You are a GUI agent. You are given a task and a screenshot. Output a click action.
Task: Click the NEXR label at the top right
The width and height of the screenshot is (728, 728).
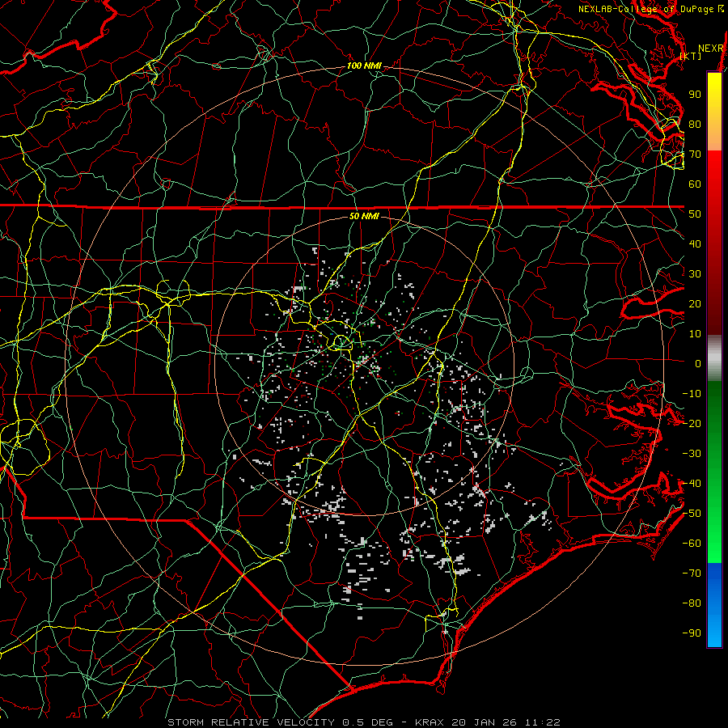[x=711, y=49]
